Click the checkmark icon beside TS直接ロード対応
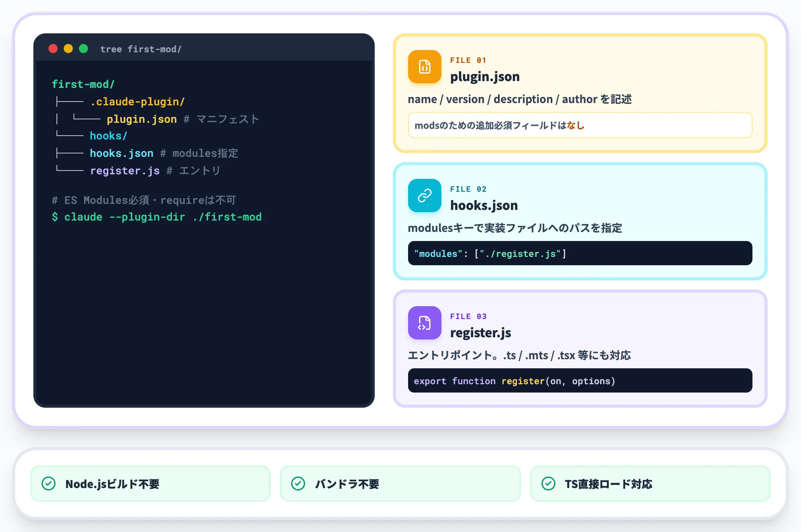Viewport: 801px width, 532px height. (548, 483)
